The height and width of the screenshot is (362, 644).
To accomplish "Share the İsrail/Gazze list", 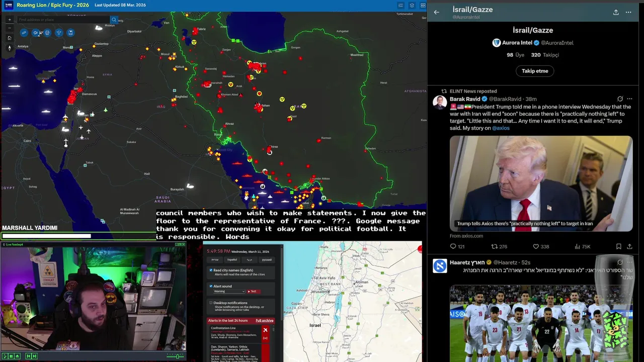I will pos(616,12).
